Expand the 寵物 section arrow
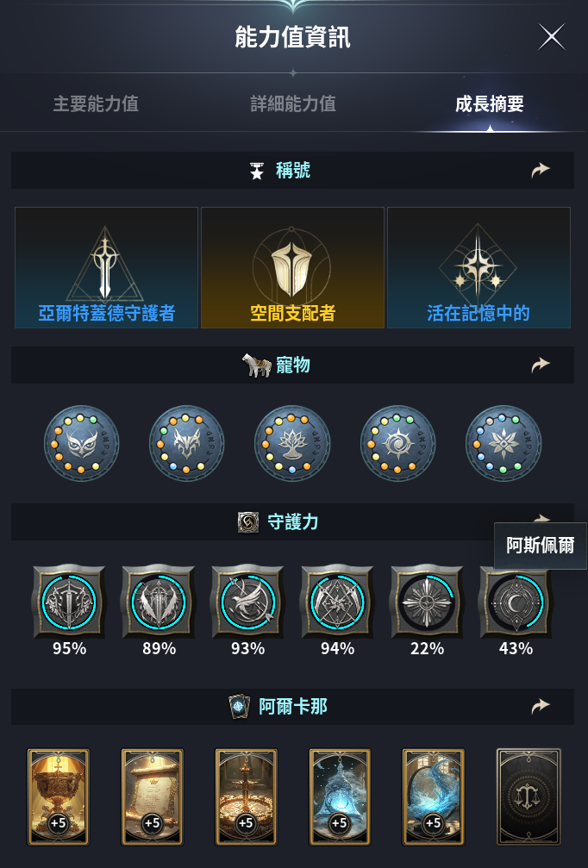 point(541,365)
